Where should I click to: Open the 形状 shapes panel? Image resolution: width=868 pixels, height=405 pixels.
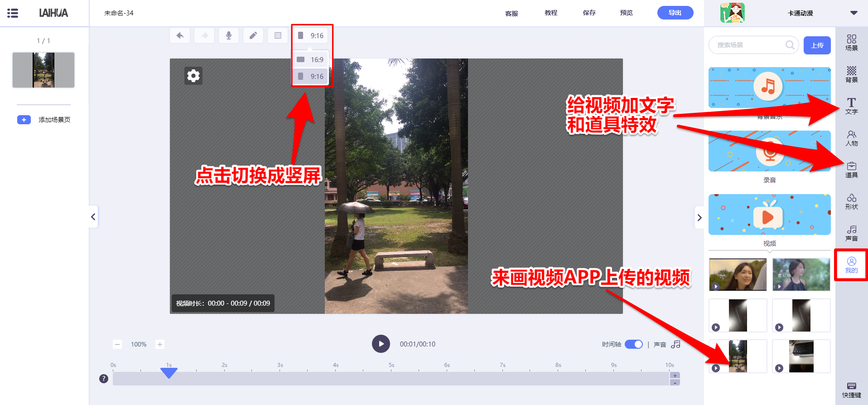[x=852, y=201]
